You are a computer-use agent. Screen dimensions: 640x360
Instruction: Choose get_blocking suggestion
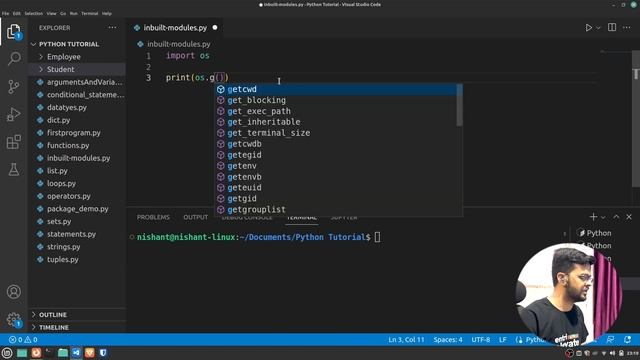click(x=338, y=100)
